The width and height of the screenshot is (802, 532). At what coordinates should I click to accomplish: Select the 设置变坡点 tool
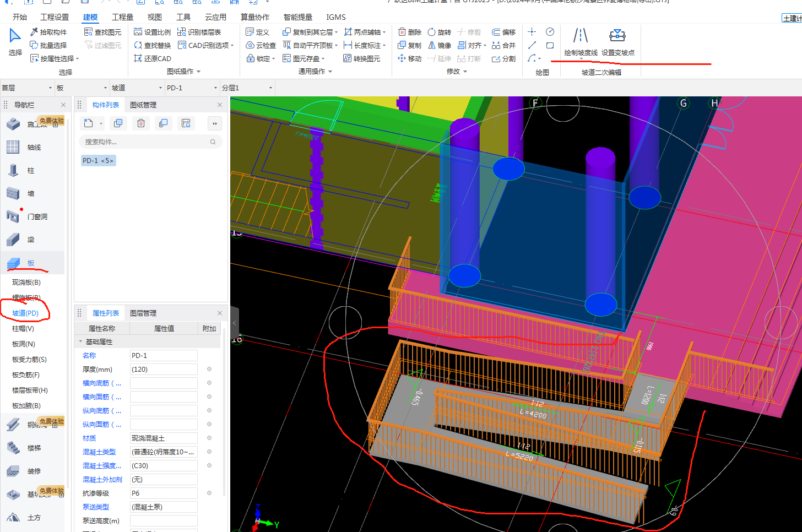(617, 42)
